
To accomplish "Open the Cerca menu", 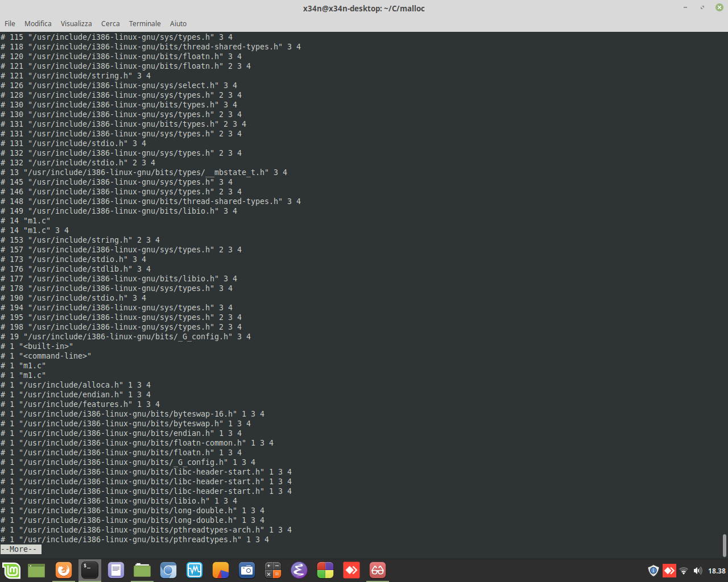I will (x=110, y=23).
